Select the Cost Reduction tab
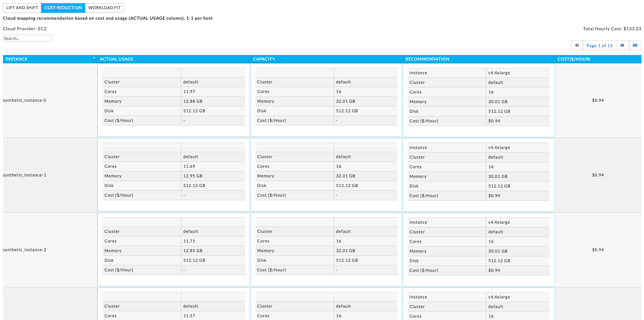The width and height of the screenshot is (644, 320). point(63,8)
